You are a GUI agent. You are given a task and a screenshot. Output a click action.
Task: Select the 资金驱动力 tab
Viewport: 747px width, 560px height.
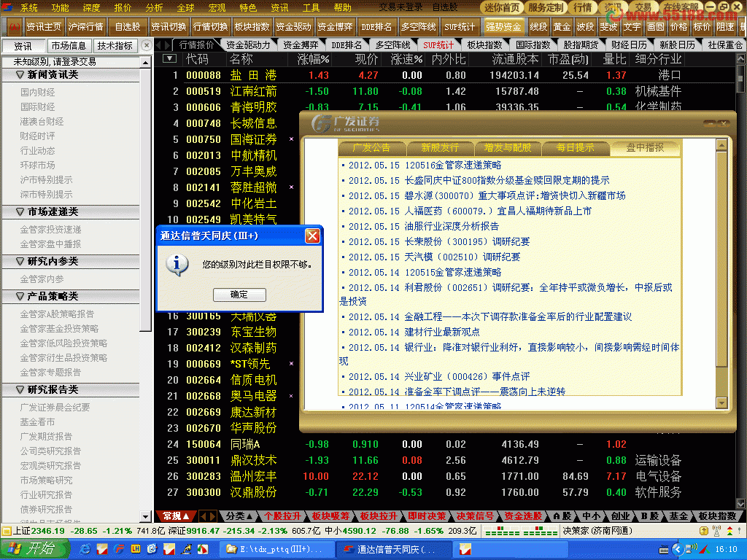248,45
